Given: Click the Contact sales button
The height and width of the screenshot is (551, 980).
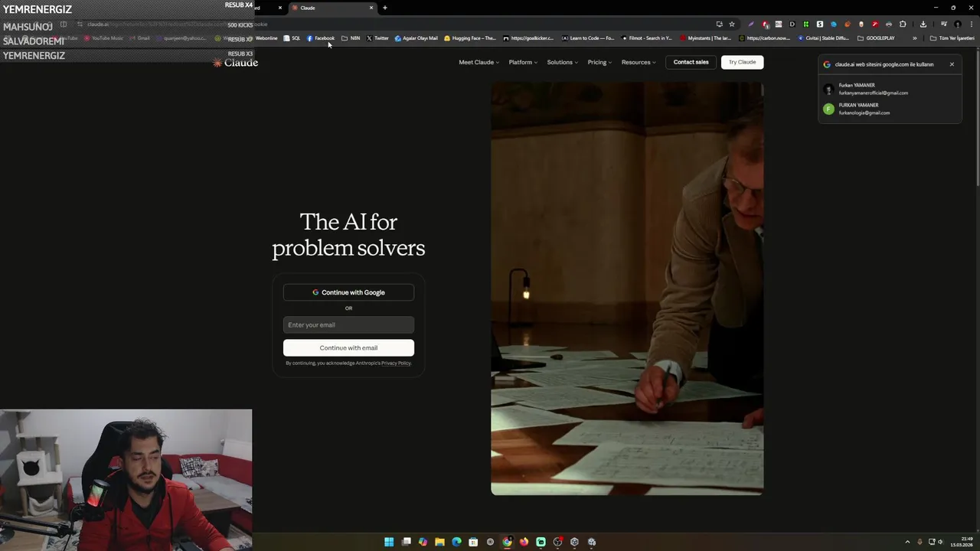Looking at the screenshot, I should (x=691, y=62).
